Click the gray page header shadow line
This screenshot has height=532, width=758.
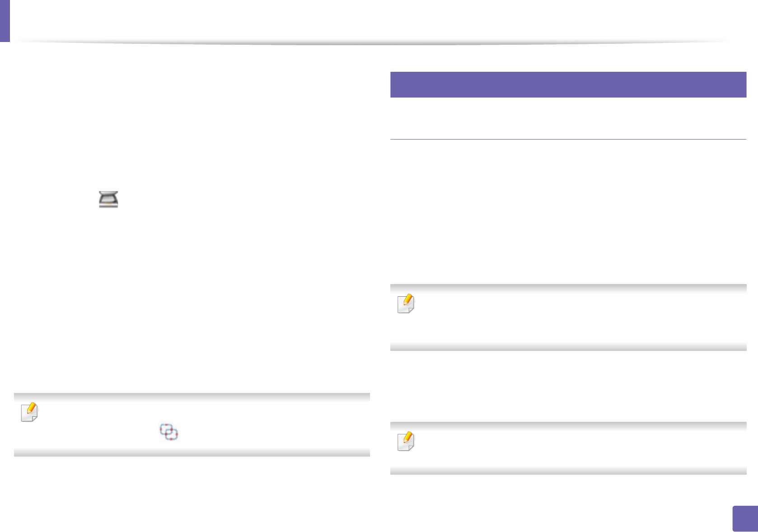click(x=370, y=43)
